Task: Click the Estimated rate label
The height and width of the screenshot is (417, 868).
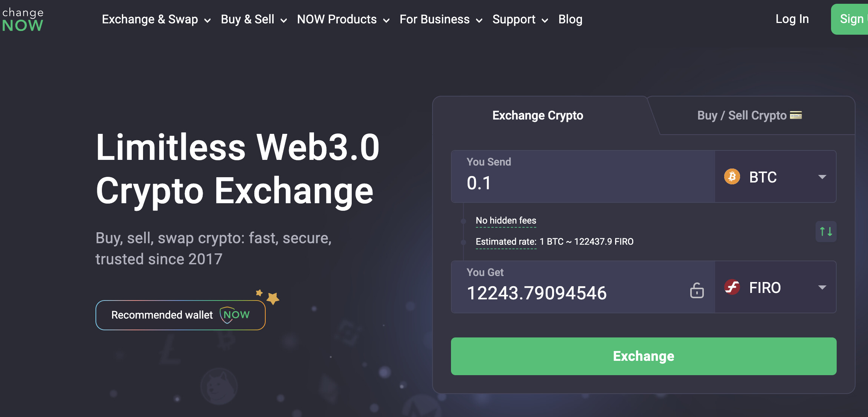Action: [x=506, y=242]
